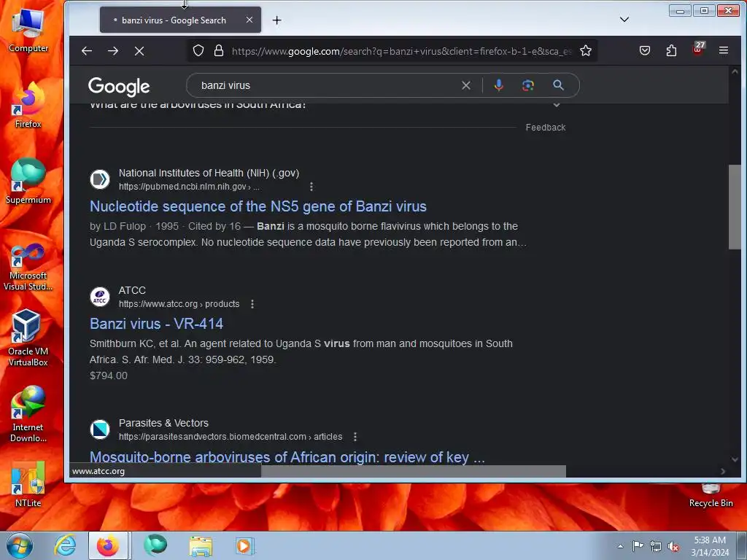This screenshot has width=747, height=560.
Task: Click the www.atcc.org products URL
Action: (179, 304)
